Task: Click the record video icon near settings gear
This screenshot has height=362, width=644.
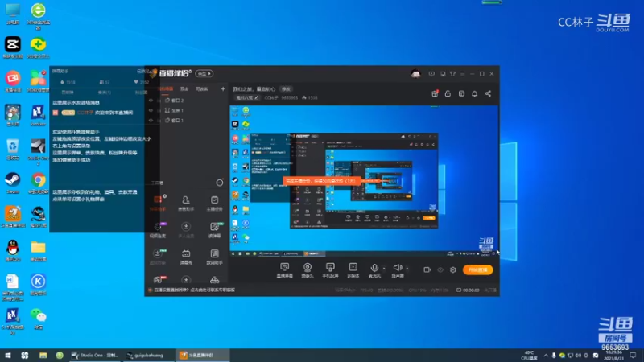Action: click(427, 270)
